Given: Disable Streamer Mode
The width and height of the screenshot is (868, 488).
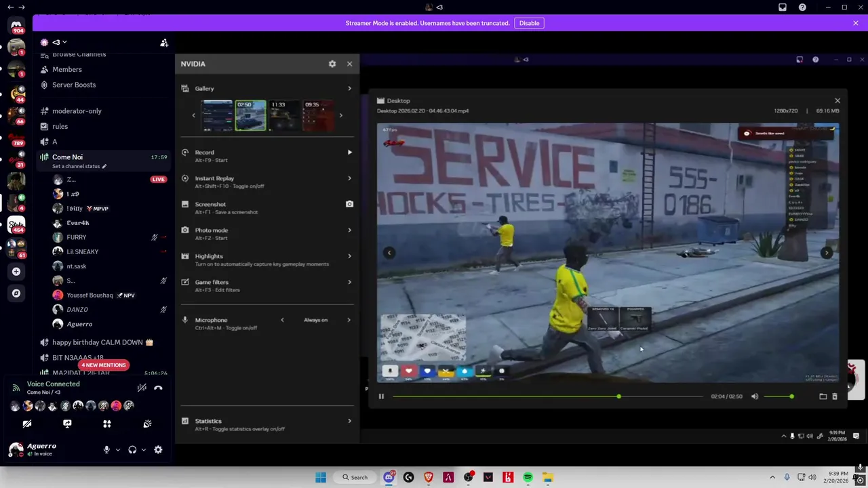Looking at the screenshot, I should point(529,23).
